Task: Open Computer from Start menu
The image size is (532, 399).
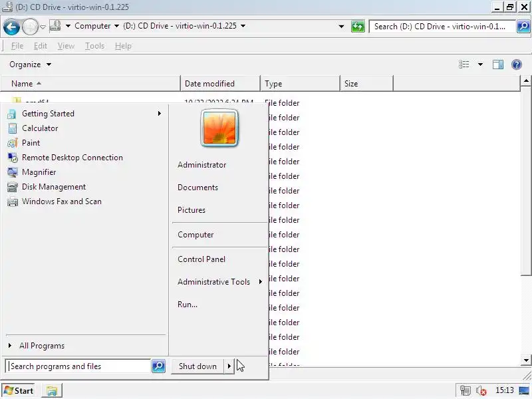Action: [x=196, y=235]
